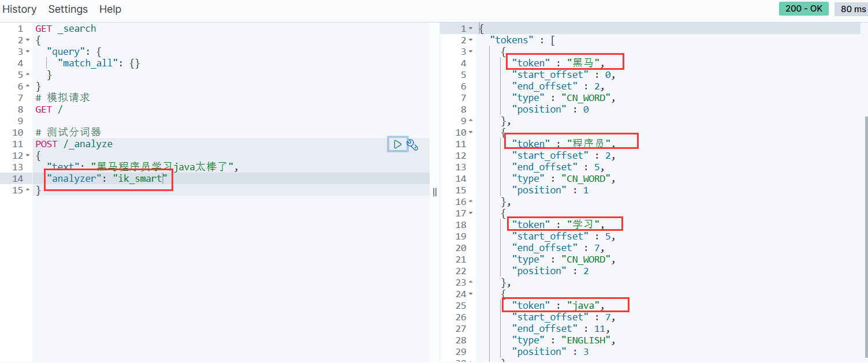
Task: Toggle the fold marker at output line 9
Action: tap(471, 121)
